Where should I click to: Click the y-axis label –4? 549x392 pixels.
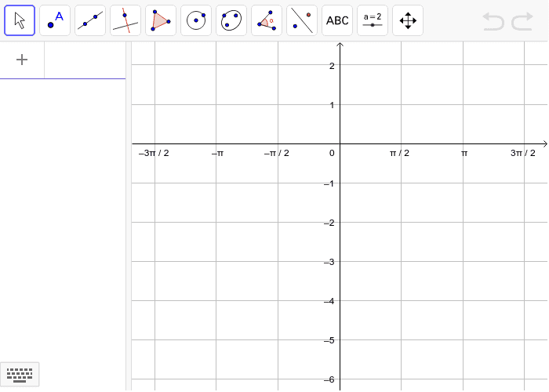pos(329,301)
